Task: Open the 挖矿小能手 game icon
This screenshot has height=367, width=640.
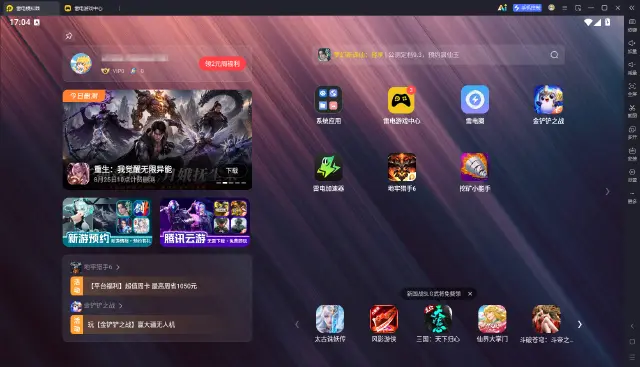Action: click(474, 167)
